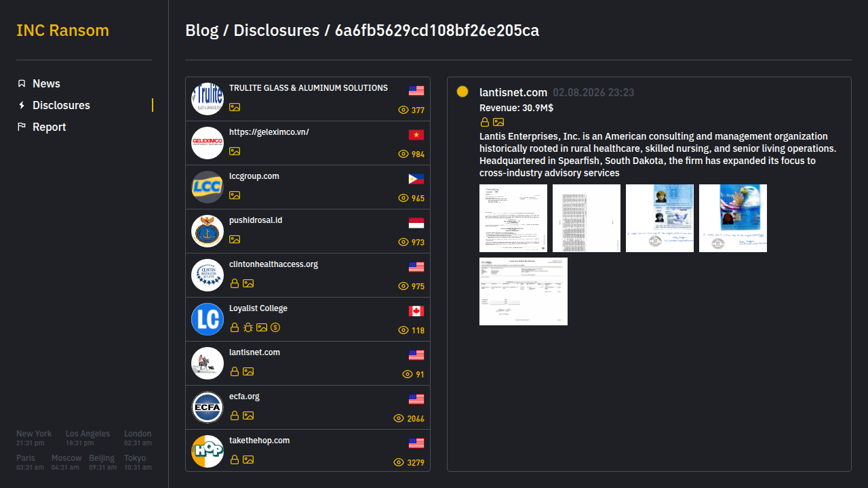The width and height of the screenshot is (868, 488).
Task: Click the Geleximco logo
Action: click(208, 143)
